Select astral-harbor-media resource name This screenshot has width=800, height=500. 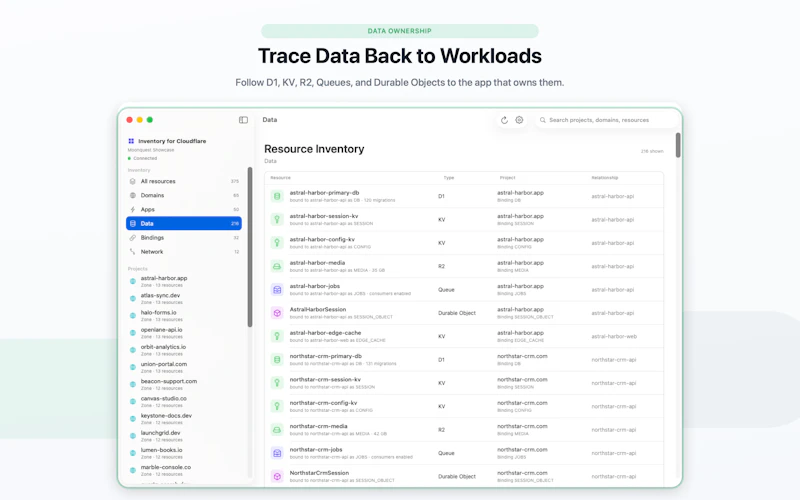[x=317, y=263]
